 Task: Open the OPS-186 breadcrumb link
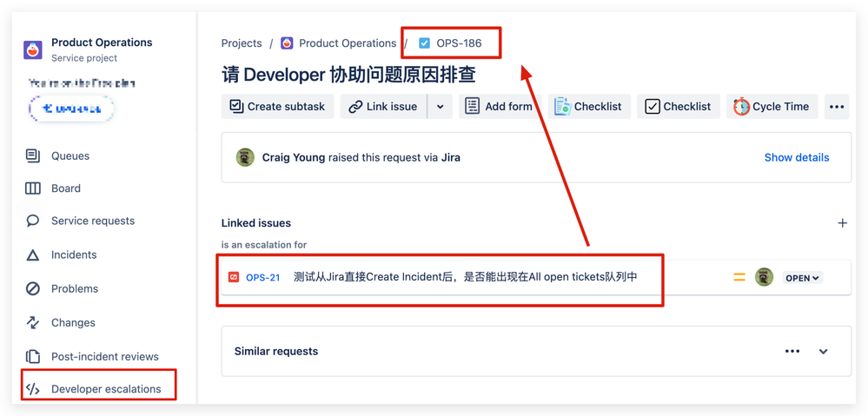click(459, 43)
